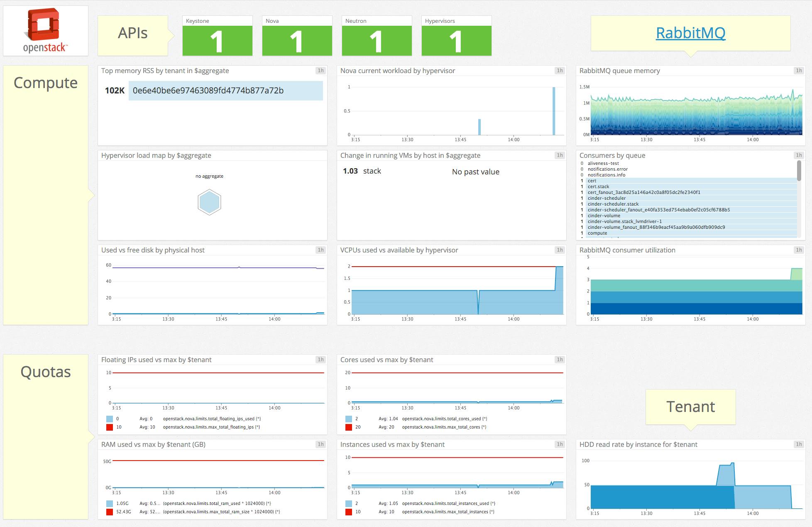Select the Quotas section label
This screenshot has height=527, width=812.
click(x=45, y=372)
